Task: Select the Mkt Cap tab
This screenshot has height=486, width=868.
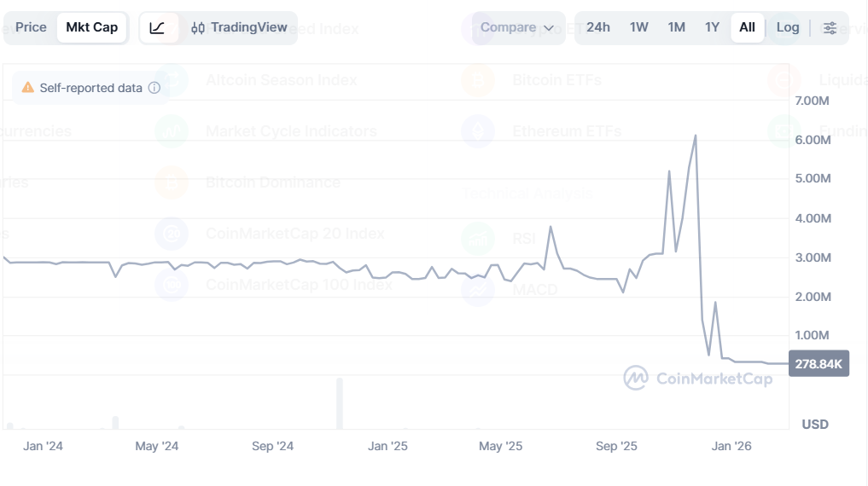Action: tap(92, 27)
